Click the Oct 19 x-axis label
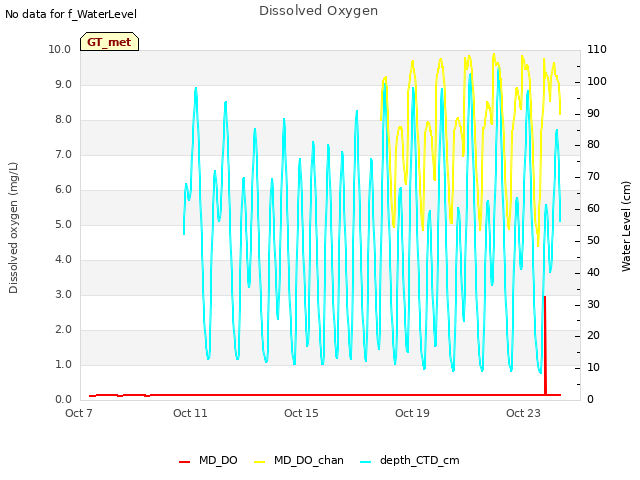The image size is (640, 480). click(412, 413)
